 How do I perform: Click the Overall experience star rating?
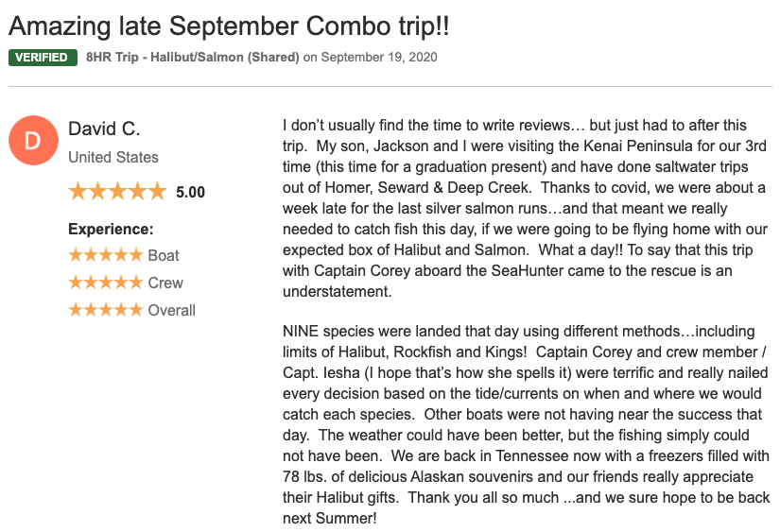pyautogui.click(x=106, y=310)
